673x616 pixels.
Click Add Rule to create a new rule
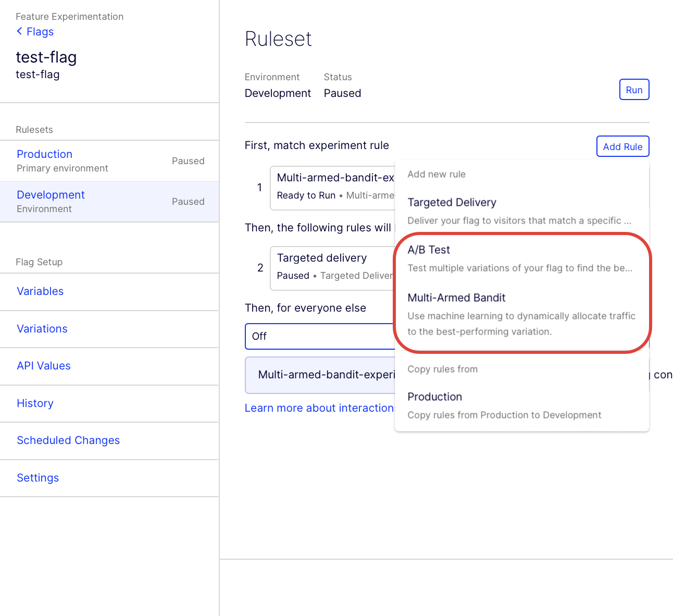[x=622, y=146]
